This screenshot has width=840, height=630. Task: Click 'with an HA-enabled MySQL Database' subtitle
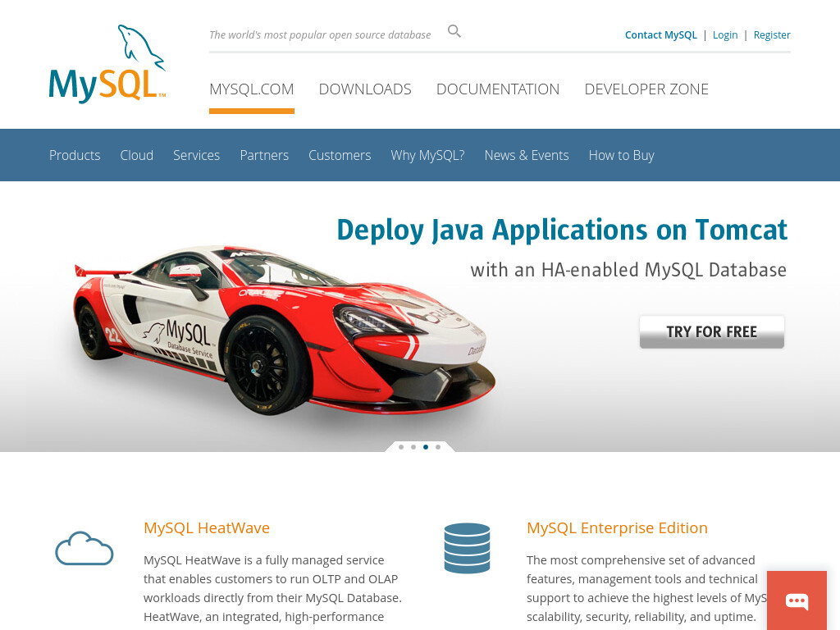(x=628, y=269)
